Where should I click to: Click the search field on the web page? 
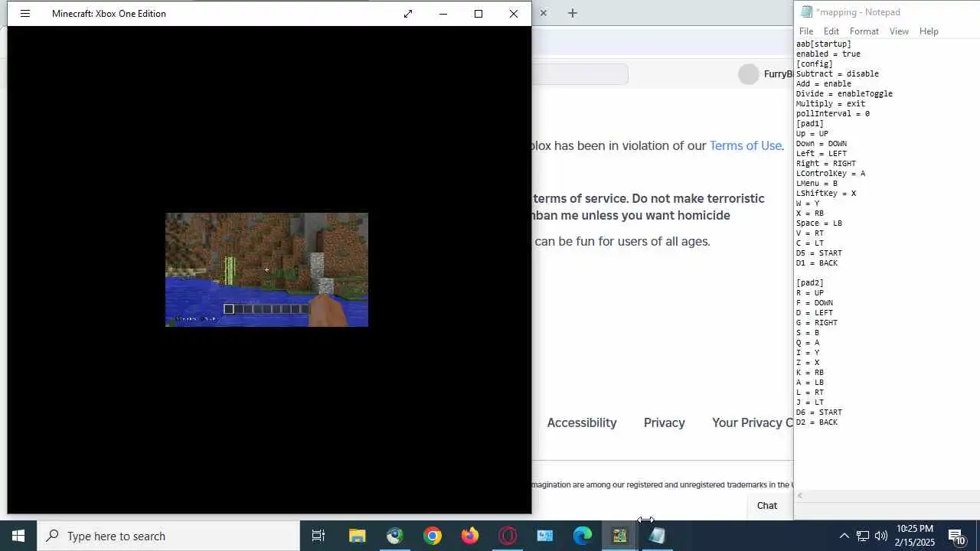pos(580,74)
